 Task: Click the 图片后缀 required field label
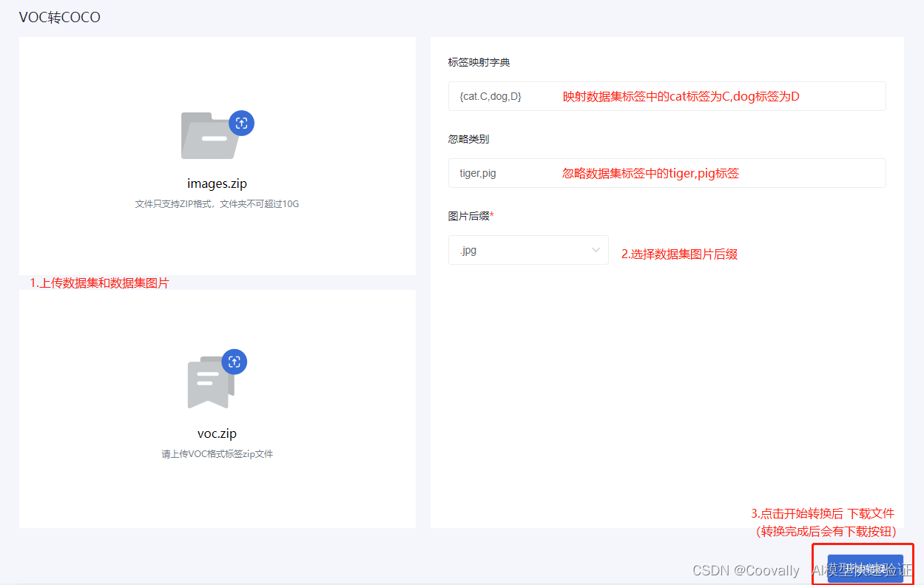click(471, 216)
